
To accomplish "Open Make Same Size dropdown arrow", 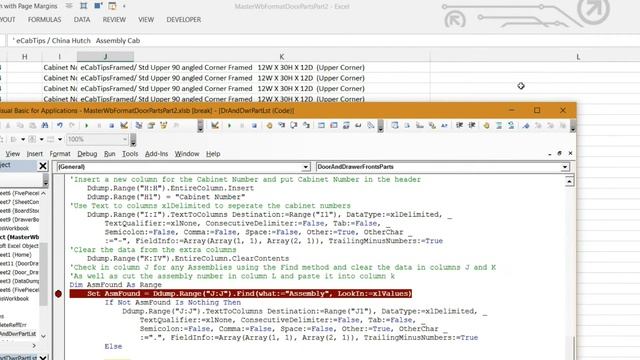I will (x=60, y=140).
